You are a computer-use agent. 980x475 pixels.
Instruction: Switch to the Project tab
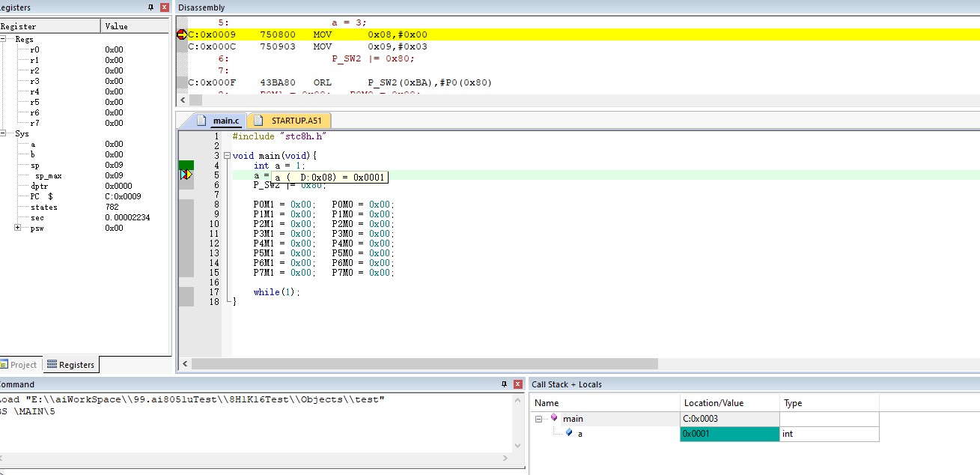tap(19, 365)
